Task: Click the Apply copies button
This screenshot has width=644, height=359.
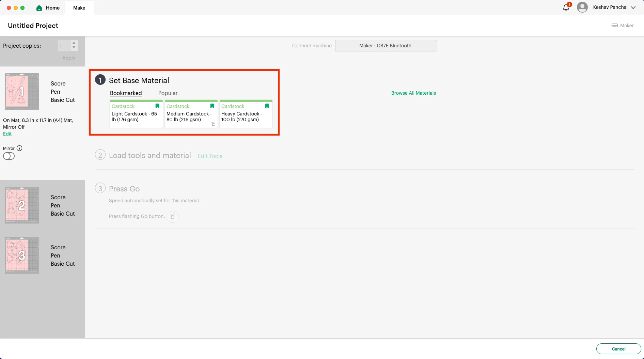Action: (x=68, y=58)
